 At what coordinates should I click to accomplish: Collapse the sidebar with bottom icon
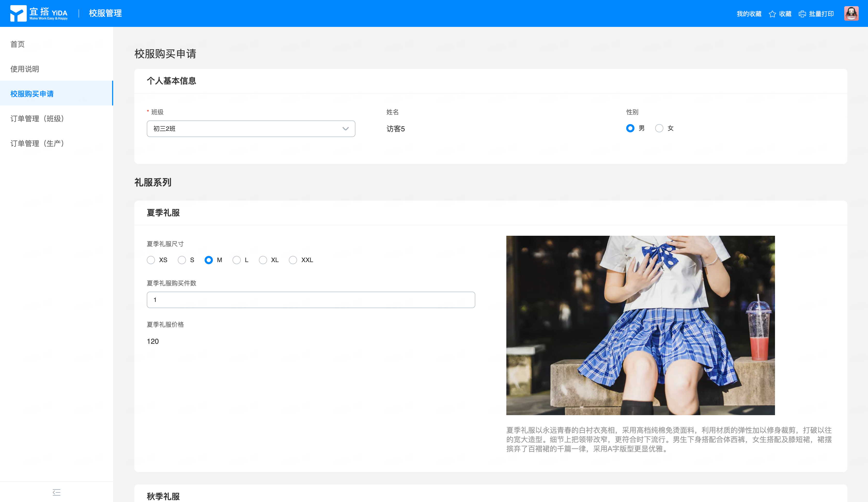(x=57, y=492)
